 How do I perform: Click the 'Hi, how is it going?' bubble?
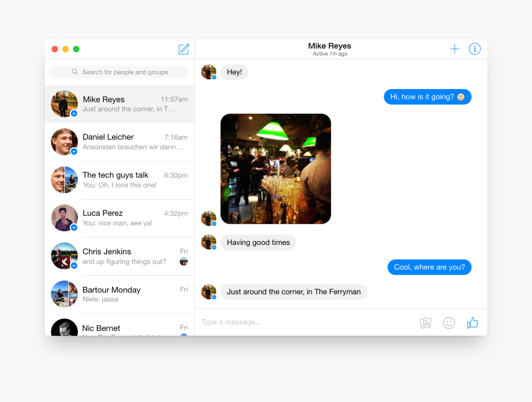(x=427, y=97)
